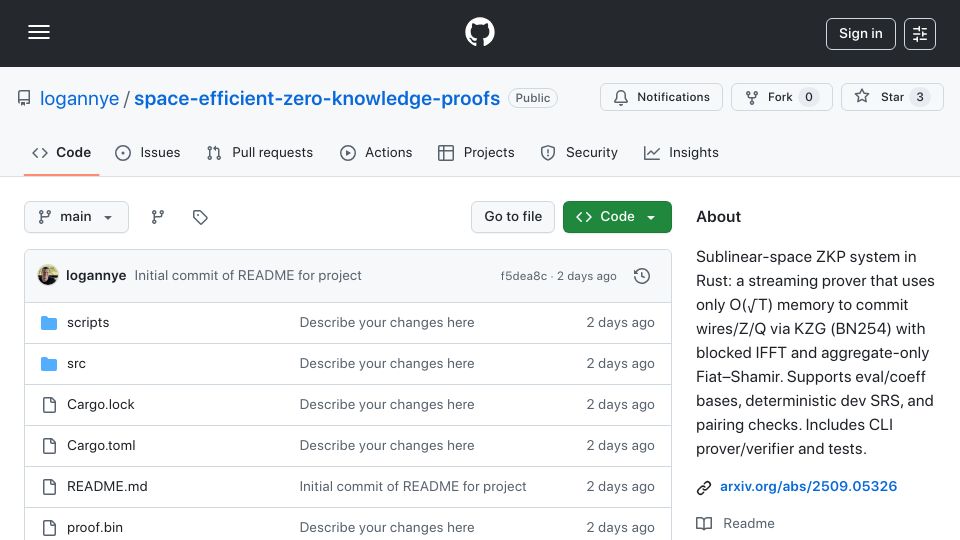
Task: Click Cargo.toml file icon
Action: [x=49, y=446]
